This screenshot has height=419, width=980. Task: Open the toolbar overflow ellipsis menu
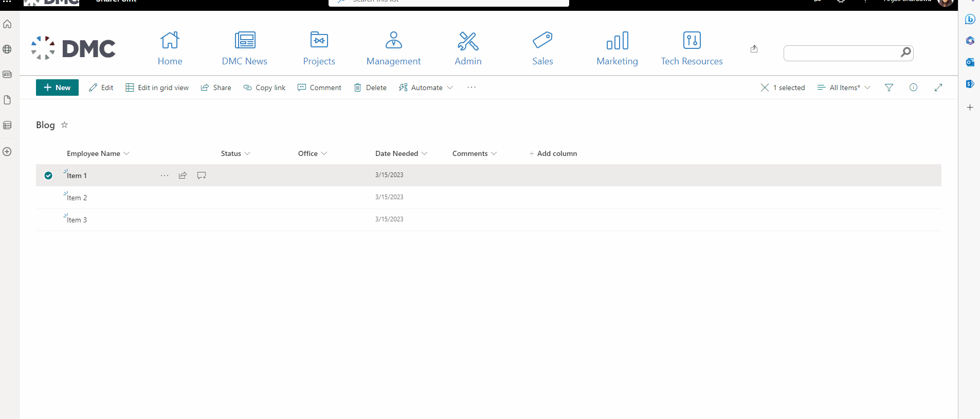[x=471, y=88]
